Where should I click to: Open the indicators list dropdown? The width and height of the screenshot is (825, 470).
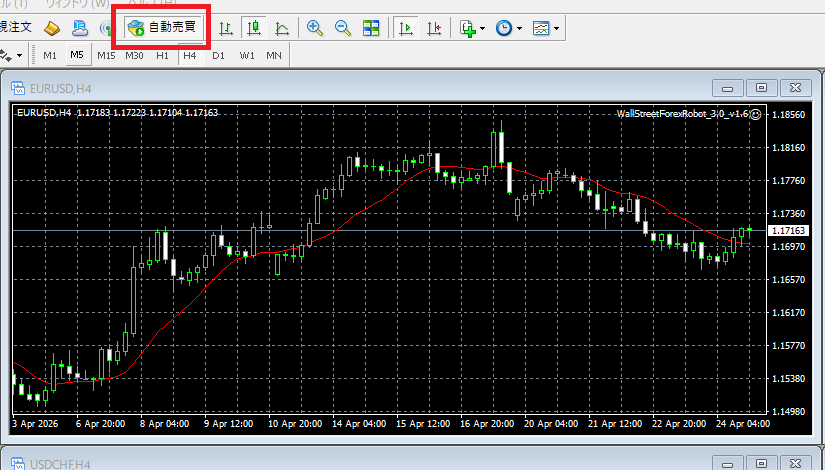(x=471, y=29)
